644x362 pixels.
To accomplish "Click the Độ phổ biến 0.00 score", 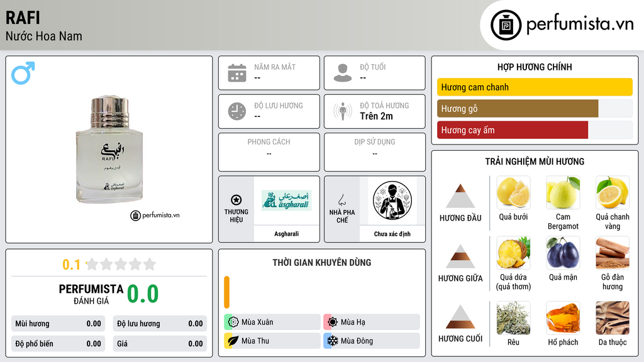I will click(58, 344).
